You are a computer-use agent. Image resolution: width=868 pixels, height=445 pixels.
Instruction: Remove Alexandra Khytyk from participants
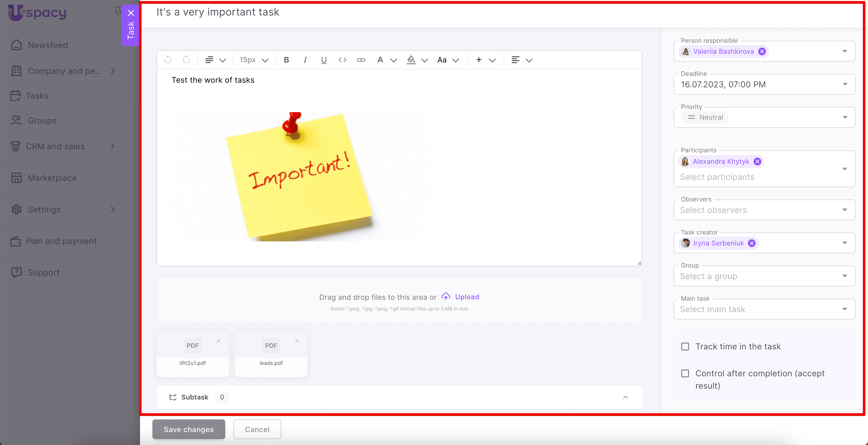tap(757, 162)
